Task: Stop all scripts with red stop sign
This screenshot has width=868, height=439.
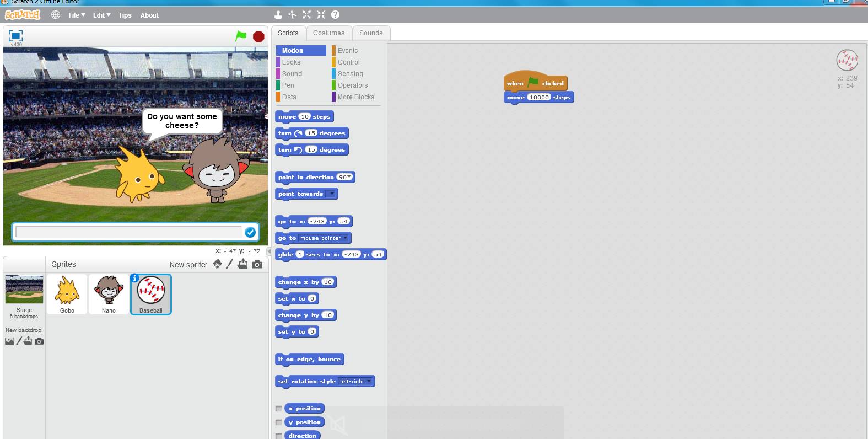Action: tap(258, 36)
